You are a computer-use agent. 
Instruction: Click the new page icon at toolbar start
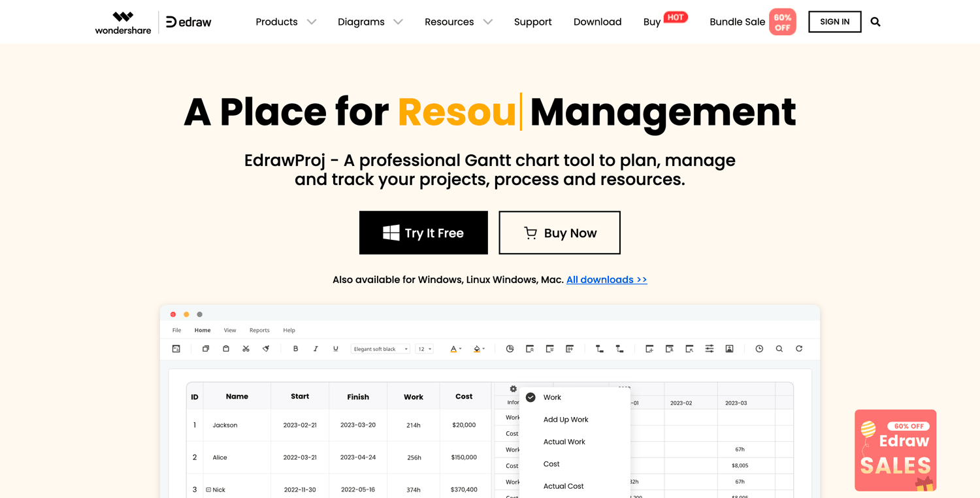pyautogui.click(x=176, y=349)
